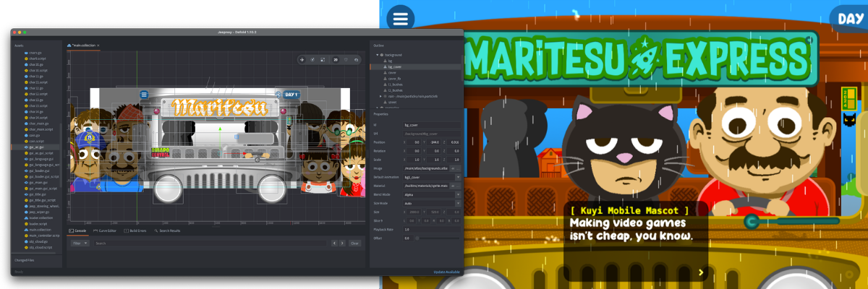
Task: Select the Move tool in scene toolbar
Action: (302, 59)
